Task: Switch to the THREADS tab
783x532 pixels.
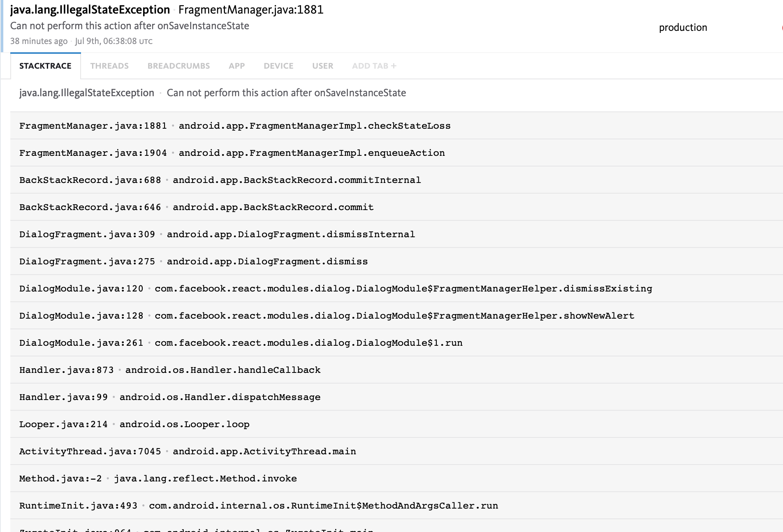Action: 109,66
